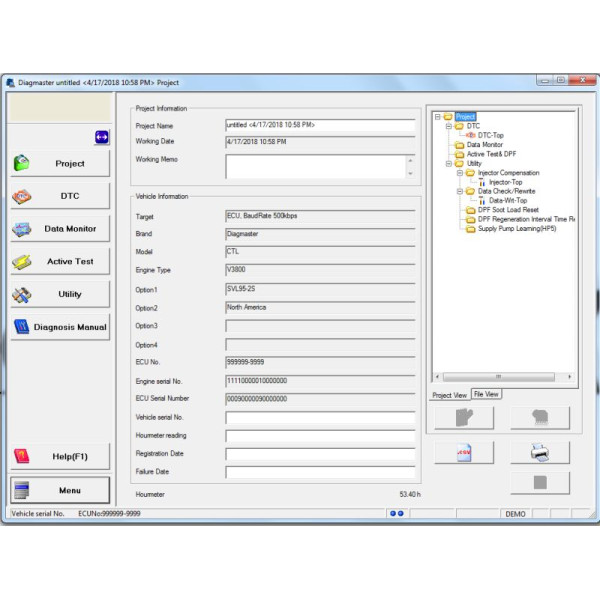
Task: Click the Vehicle serial No. input field
Action: pyautogui.click(x=320, y=418)
